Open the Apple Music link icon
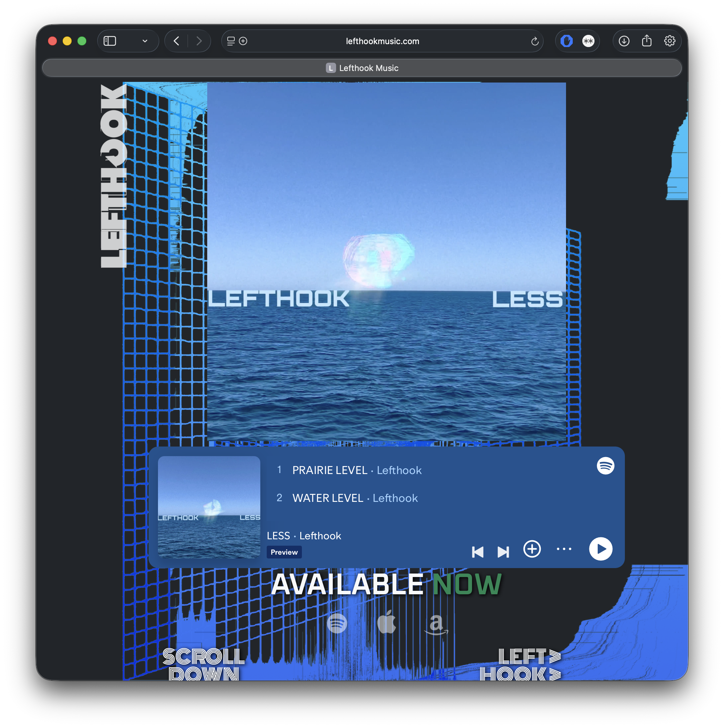The image size is (724, 728). click(x=387, y=622)
